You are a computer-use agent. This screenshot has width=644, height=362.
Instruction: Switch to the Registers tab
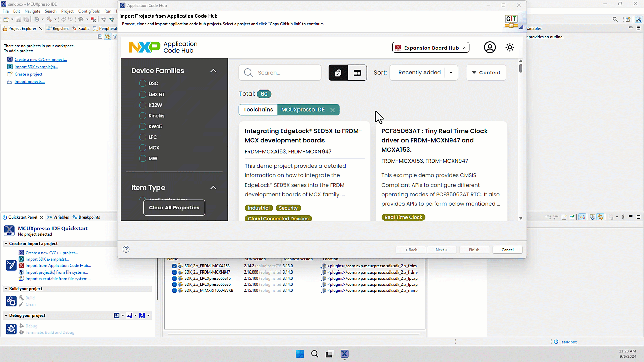tap(57, 29)
